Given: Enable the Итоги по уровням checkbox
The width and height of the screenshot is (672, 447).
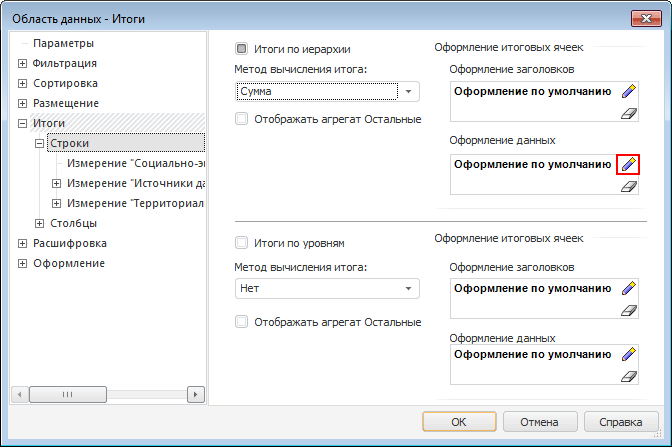Looking at the screenshot, I should click(x=241, y=242).
